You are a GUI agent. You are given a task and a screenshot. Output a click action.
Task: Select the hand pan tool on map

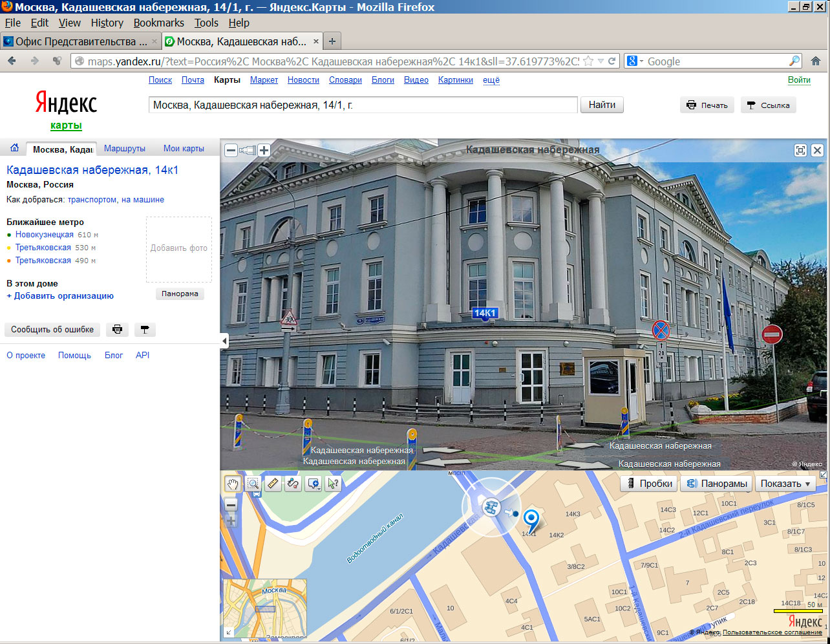tap(233, 483)
